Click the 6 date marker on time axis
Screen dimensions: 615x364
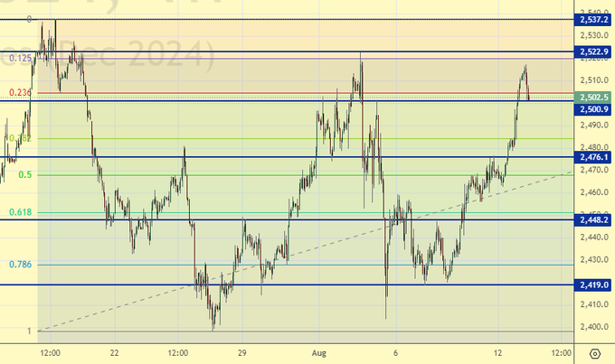click(395, 352)
